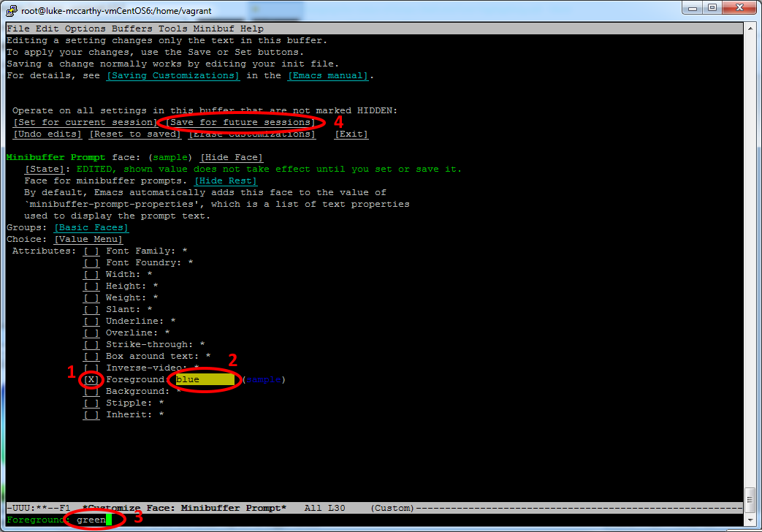The image size is (762, 532).
Task: Open the Options menu
Action: click(x=85, y=28)
